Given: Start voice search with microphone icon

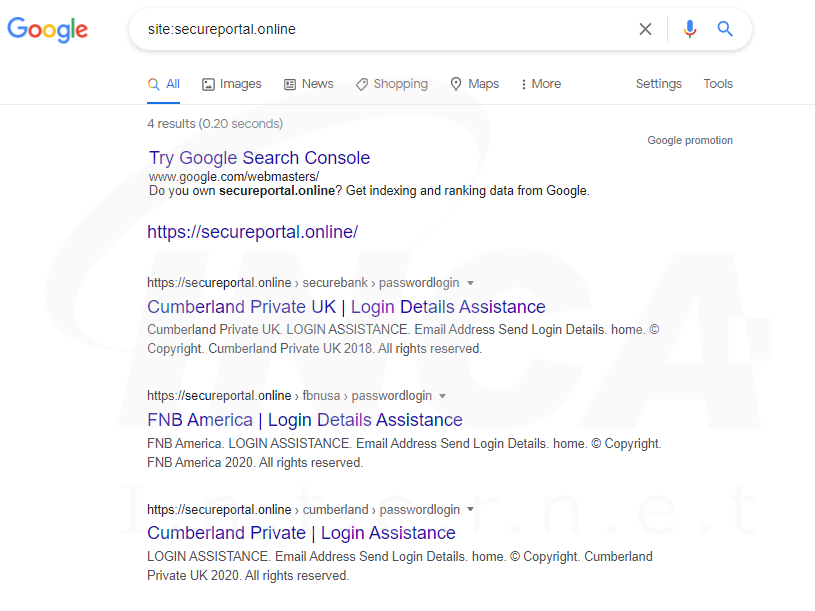Looking at the screenshot, I should click(690, 29).
